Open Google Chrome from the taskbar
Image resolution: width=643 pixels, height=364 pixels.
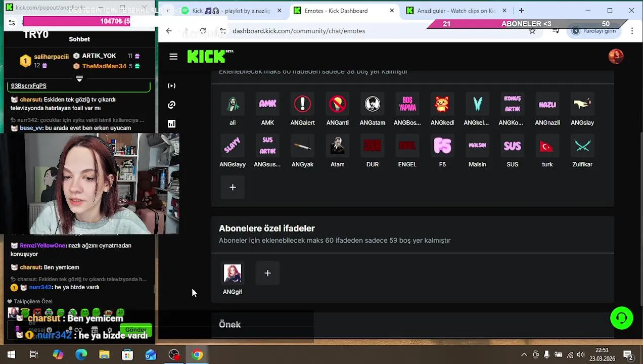coord(197,355)
